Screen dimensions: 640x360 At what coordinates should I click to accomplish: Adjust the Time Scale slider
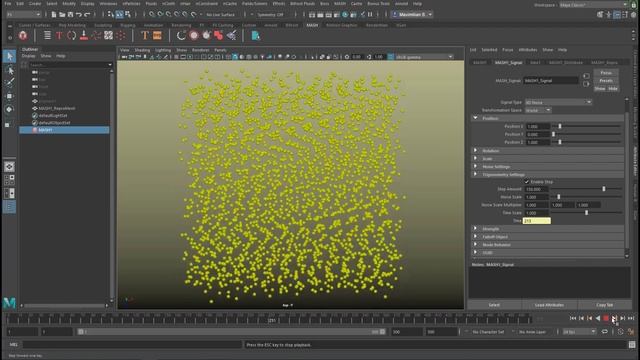(586, 213)
